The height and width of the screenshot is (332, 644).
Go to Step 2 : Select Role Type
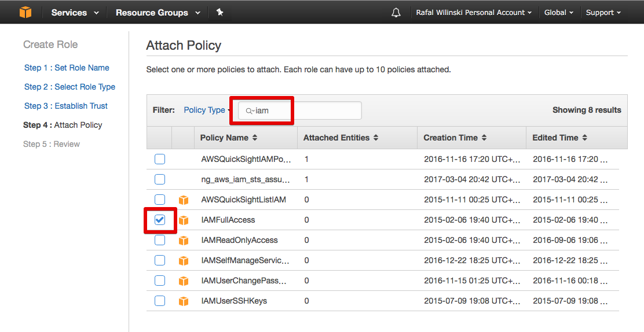coord(69,87)
